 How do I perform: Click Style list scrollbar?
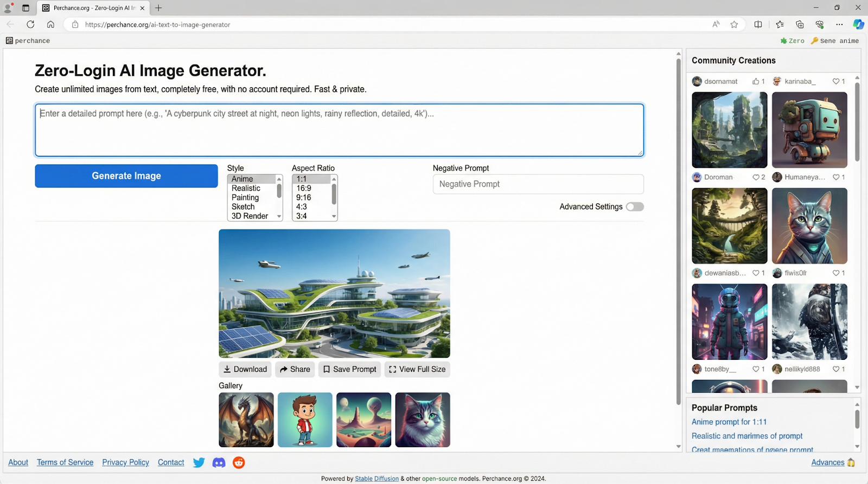coord(279,191)
